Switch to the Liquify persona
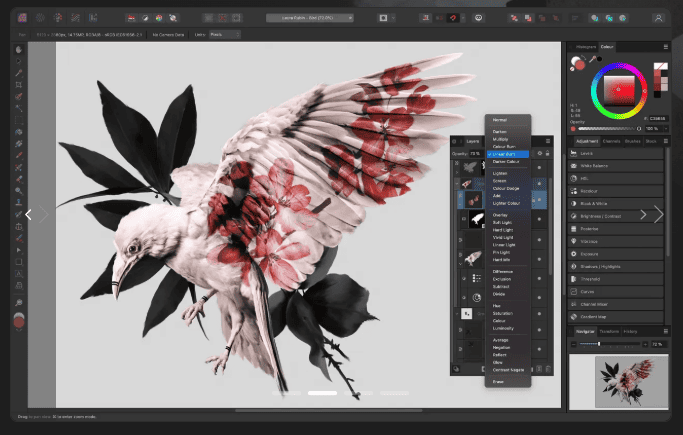This screenshot has width=683, height=435. 40,18
